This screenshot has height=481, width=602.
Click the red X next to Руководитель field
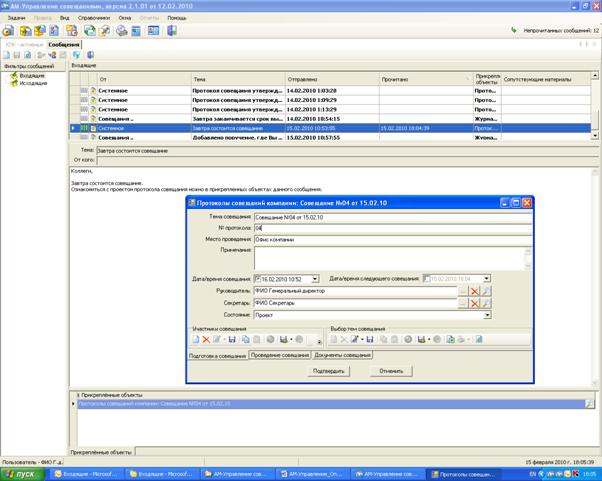click(x=475, y=290)
